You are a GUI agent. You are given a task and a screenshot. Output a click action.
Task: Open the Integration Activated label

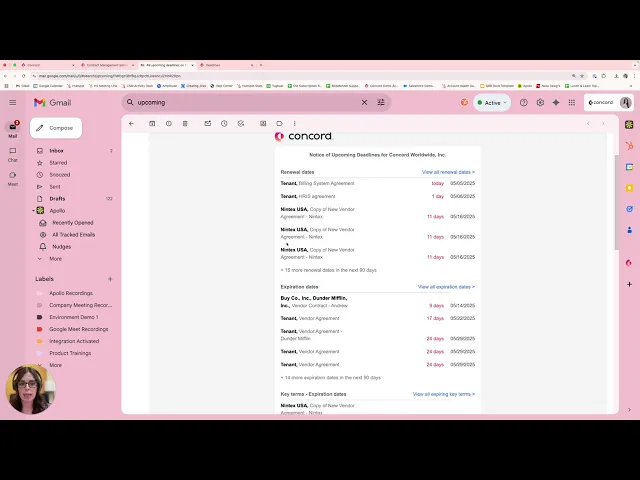point(75,341)
